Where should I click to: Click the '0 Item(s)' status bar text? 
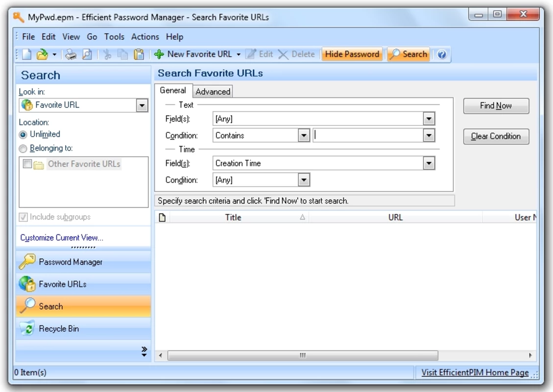pos(30,372)
